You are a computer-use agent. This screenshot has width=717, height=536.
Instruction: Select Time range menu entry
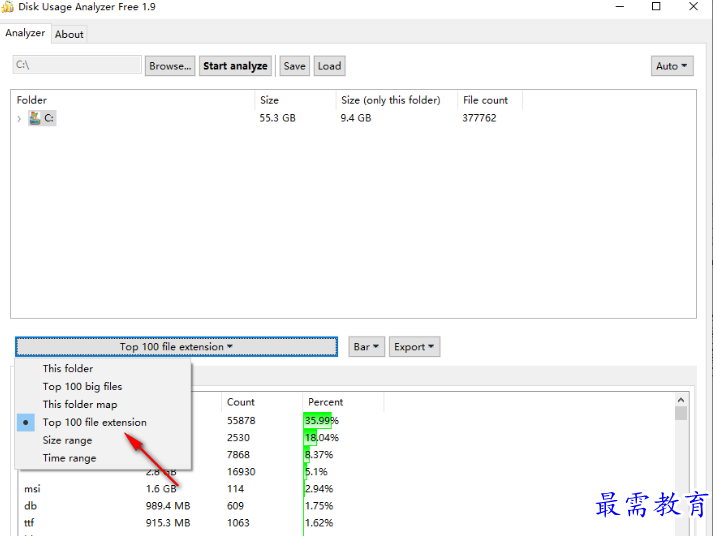click(x=69, y=458)
